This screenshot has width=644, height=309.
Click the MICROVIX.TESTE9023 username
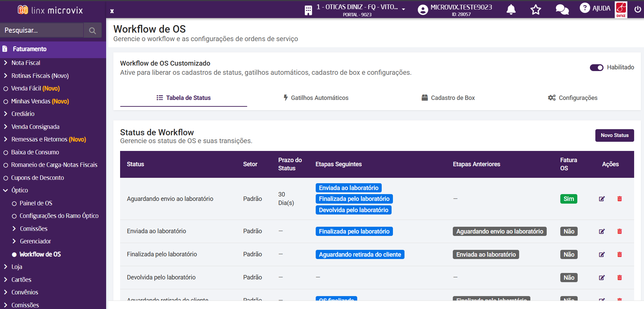[461, 7]
